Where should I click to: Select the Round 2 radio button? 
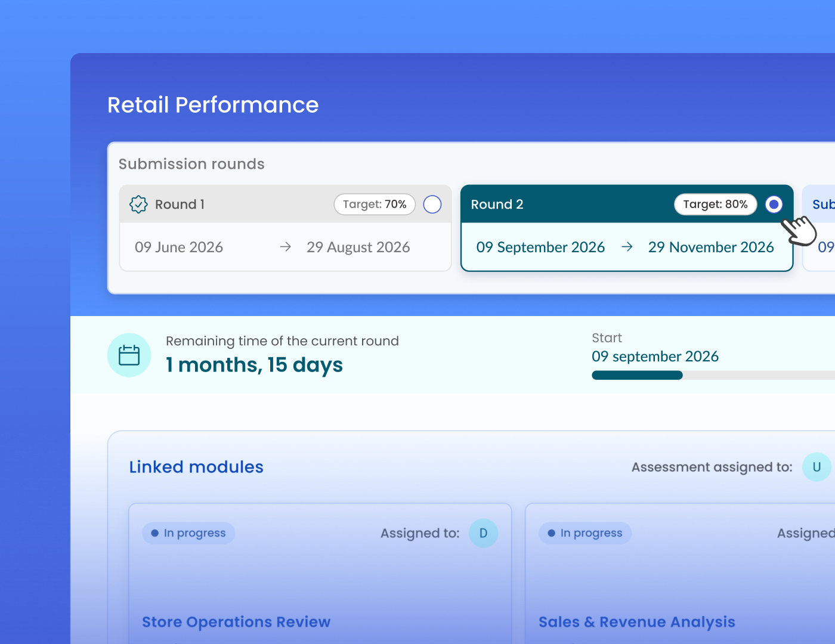(774, 205)
